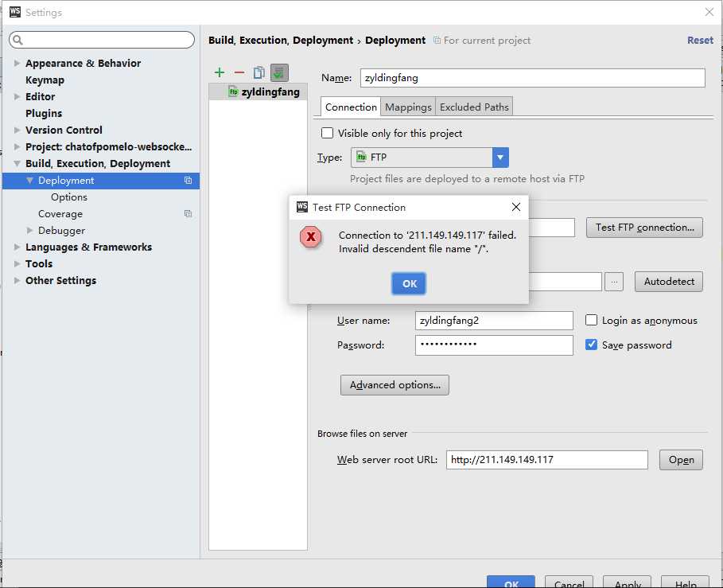723x588 pixels.
Task: Open Plugins settings
Action: [44, 114]
